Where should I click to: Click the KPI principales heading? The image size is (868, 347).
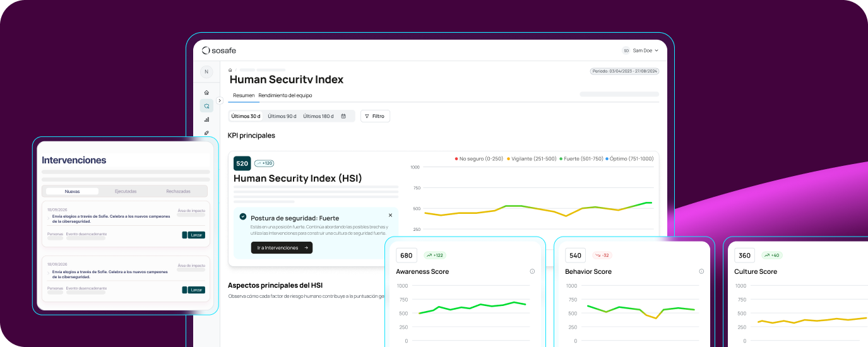click(251, 136)
